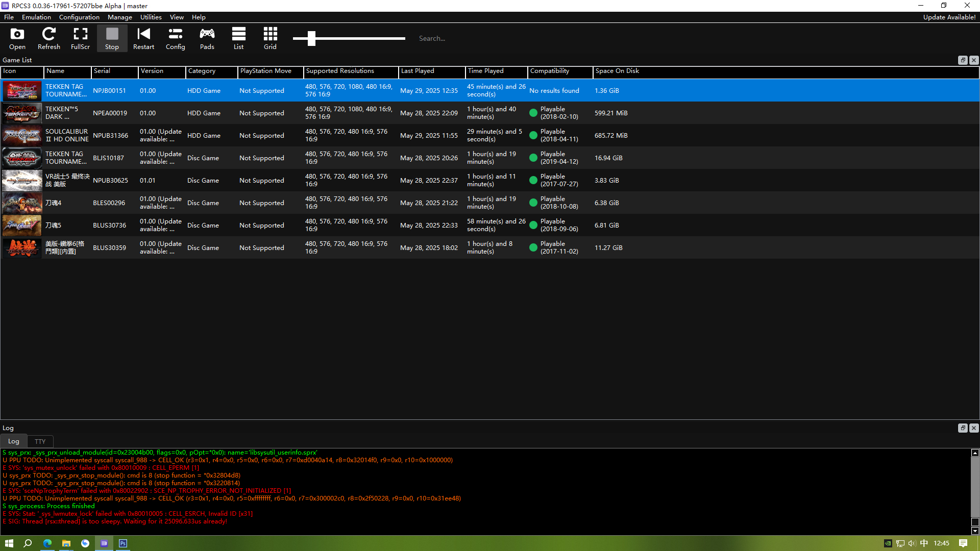
Task: Select BLUS30736 game thumbnail
Action: click(x=22, y=226)
